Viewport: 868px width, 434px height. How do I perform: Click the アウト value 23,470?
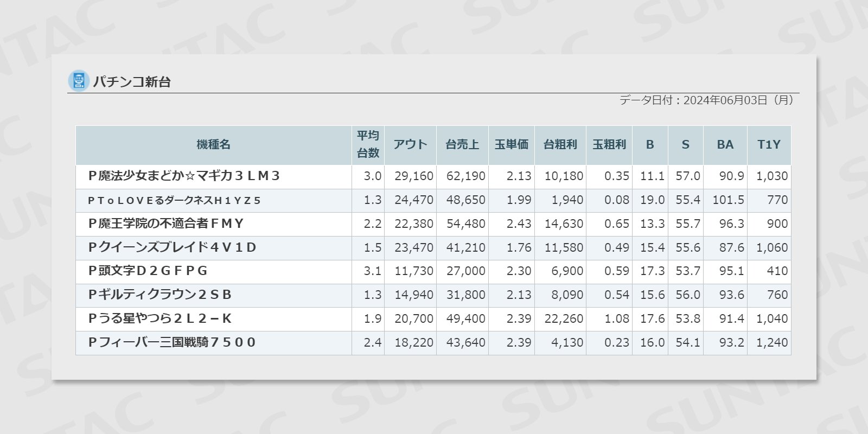[x=414, y=247]
